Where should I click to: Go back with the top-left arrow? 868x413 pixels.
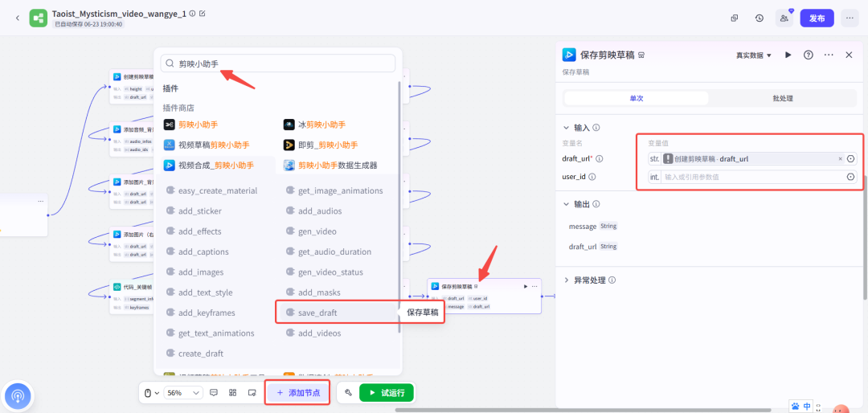(17, 18)
